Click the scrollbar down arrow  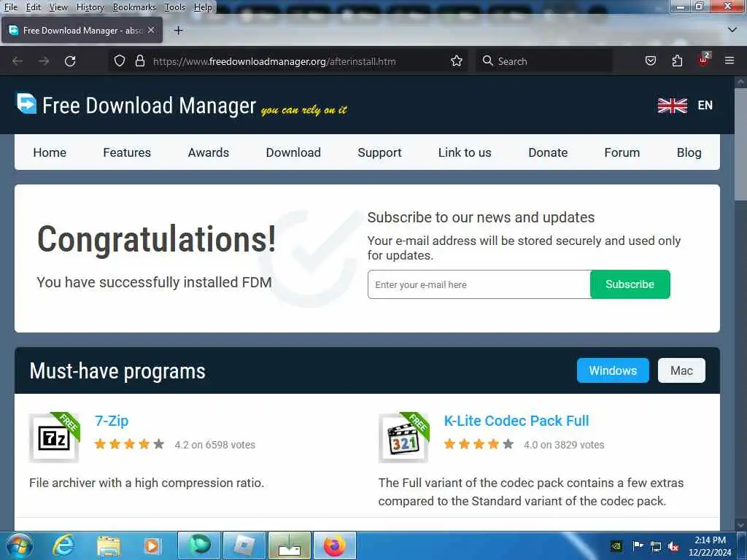740,525
